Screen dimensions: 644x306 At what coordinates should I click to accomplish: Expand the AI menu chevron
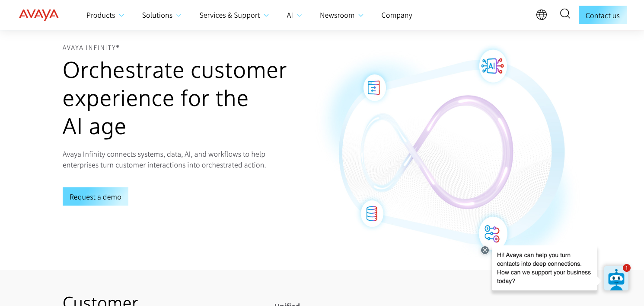coord(299,16)
